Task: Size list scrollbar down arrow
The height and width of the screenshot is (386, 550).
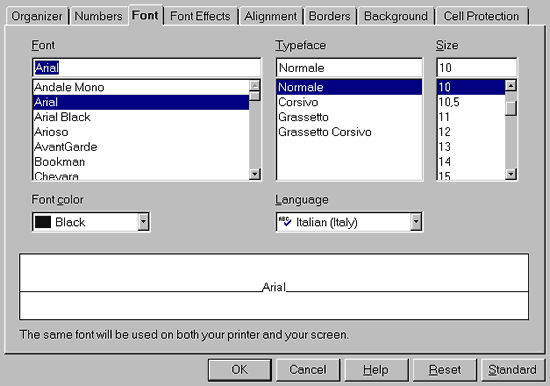Action: point(511,174)
